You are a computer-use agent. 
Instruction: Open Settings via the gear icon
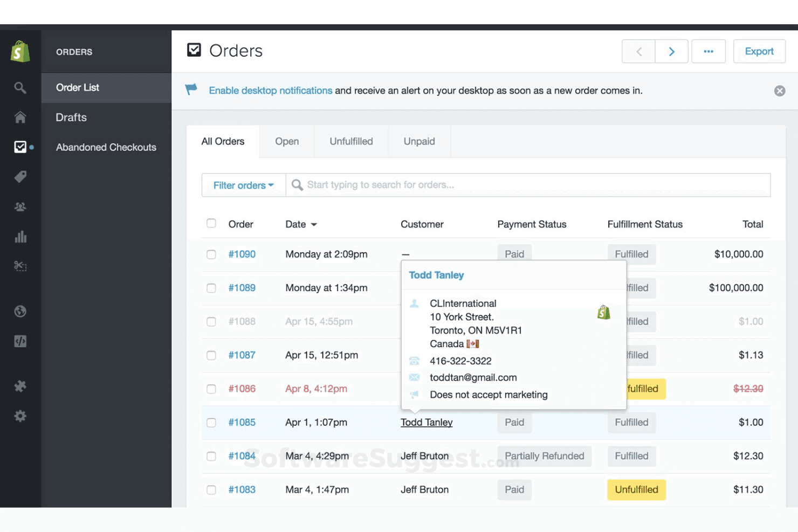pyautogui.click(x=20, y=416)
